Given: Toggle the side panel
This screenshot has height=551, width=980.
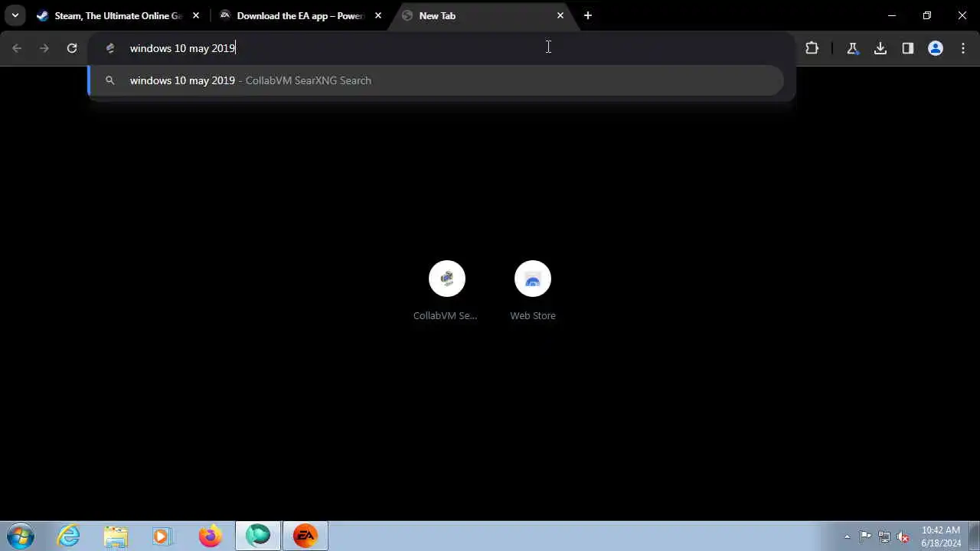Looking at the screenshot, I should (908, 48).
